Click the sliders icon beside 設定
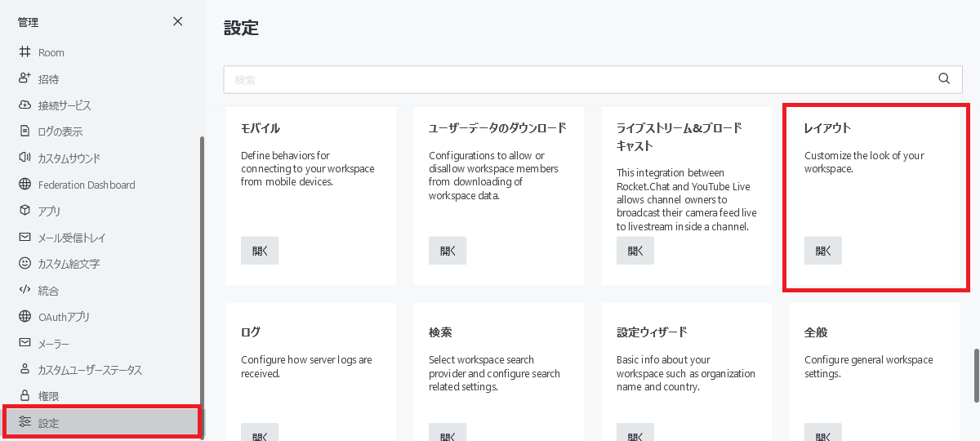Screen dimensions: 980x441 [x=24, y=422]
